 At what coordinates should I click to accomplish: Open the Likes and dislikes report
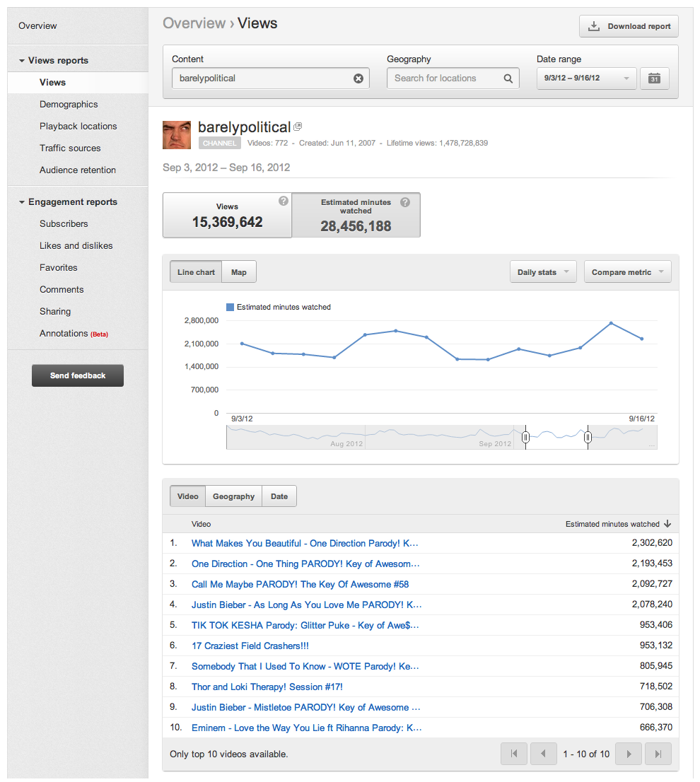click(x=76, y=246)
